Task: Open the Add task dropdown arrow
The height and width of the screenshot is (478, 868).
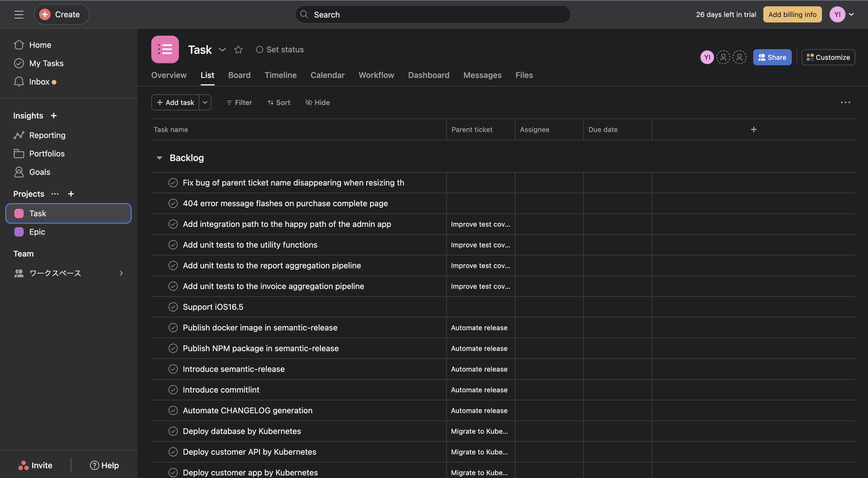Action: (205, 102)
